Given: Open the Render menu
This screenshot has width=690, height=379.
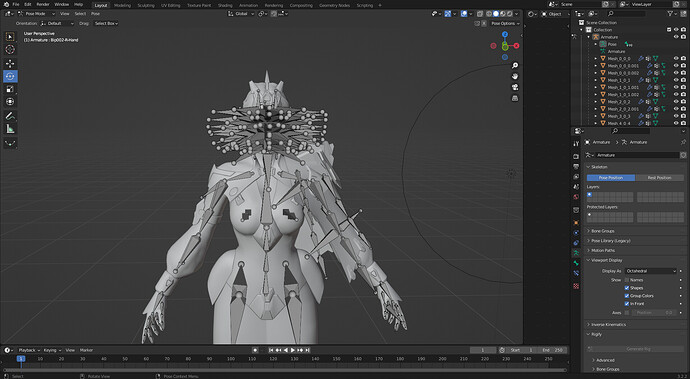Looking at the screenshot, I should click(x=43, y=4).
